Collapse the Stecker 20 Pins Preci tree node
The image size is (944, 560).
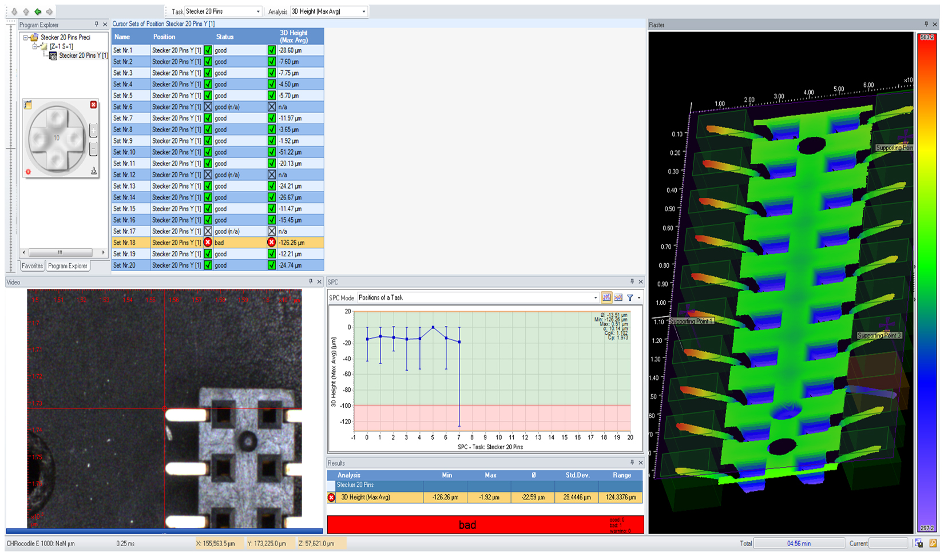point(26,38)
